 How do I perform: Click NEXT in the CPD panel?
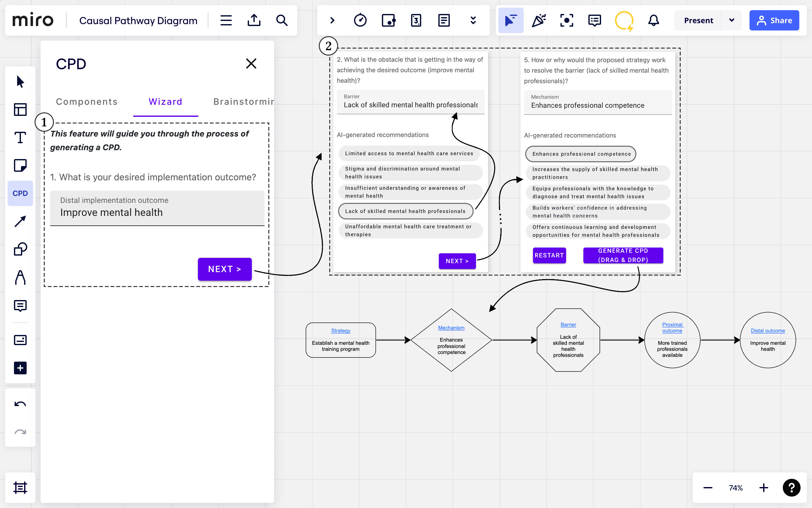(225, 269)
